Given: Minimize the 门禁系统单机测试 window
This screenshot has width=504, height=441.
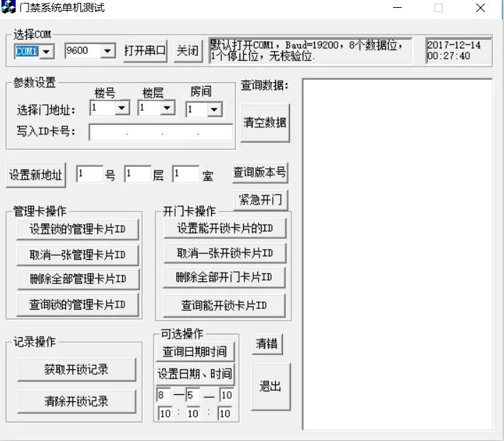Looking at the screenshot, I should [397, 7].
